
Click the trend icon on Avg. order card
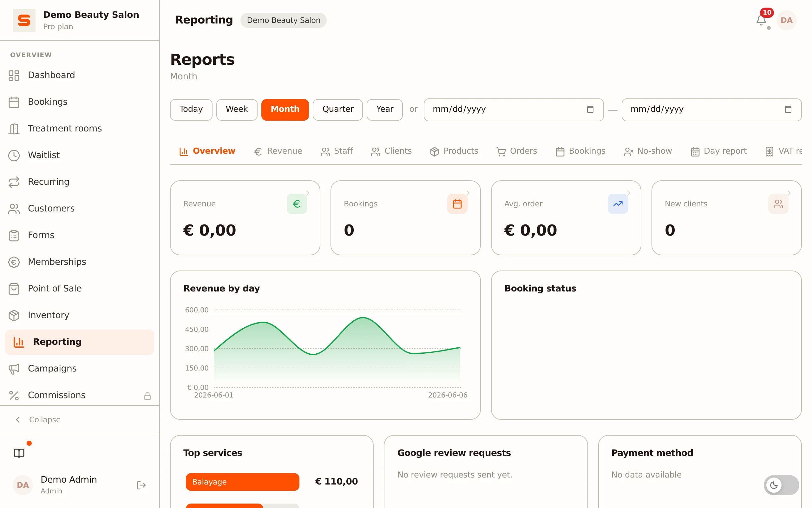click(x=618, y=204)
